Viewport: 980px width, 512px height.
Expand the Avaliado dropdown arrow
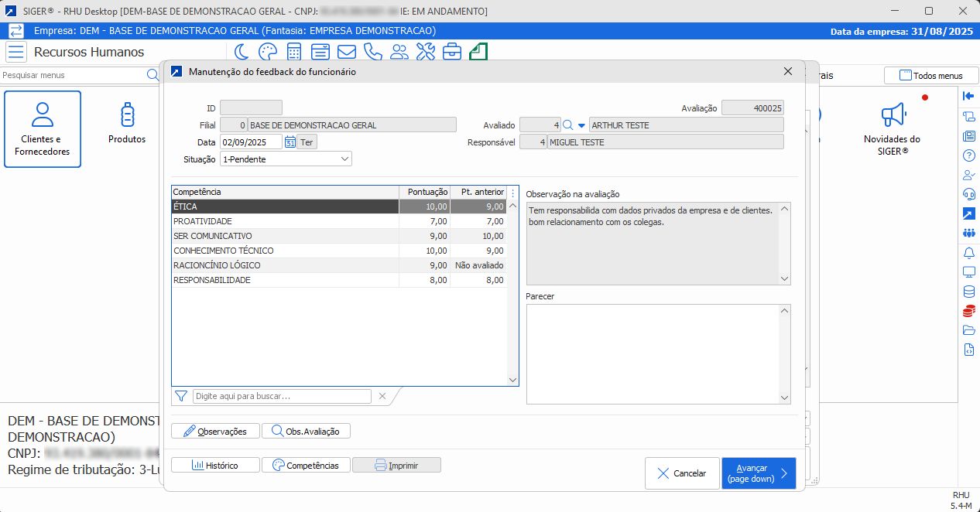[x=581, y=125]
